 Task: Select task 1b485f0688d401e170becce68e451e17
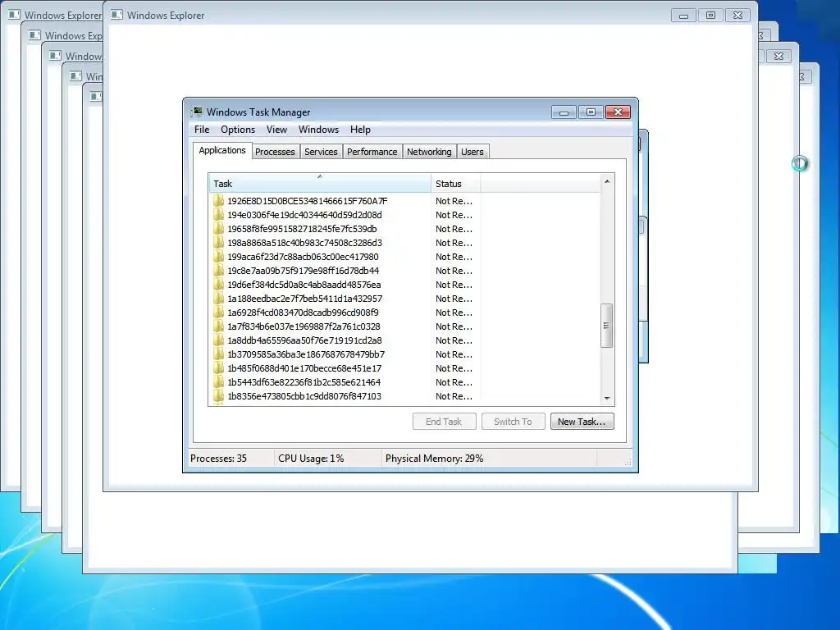304,368
